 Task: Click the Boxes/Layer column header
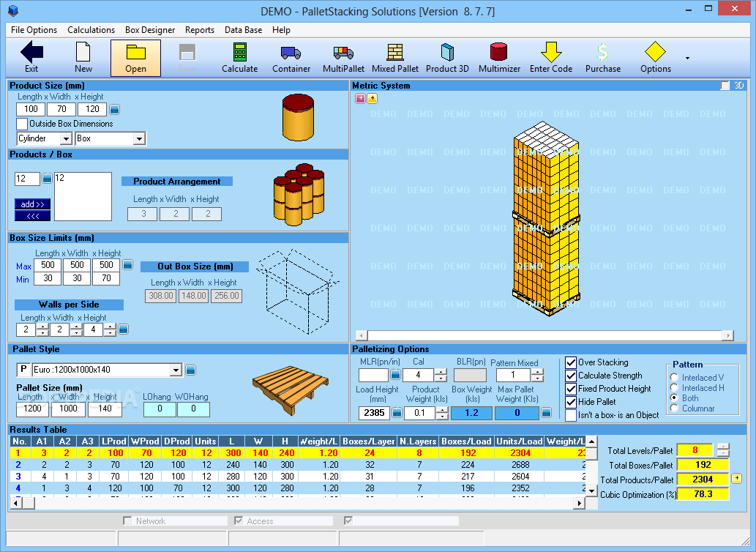[369, 441]
